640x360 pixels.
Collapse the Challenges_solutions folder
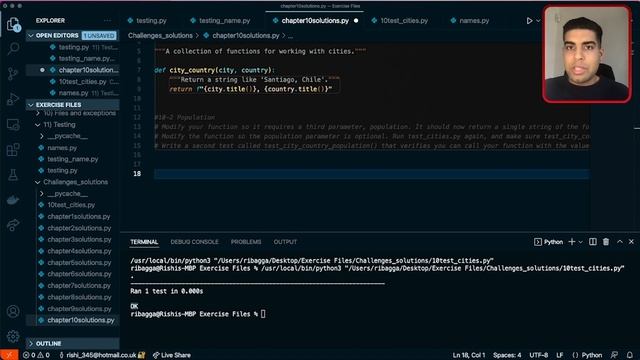73,182
